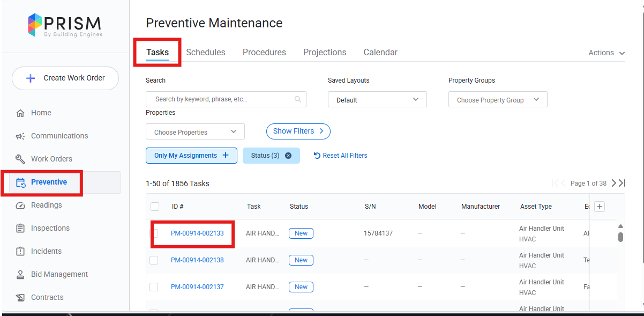Open the Calendar tab
The image size is (644, 316).
pos(380,53)
